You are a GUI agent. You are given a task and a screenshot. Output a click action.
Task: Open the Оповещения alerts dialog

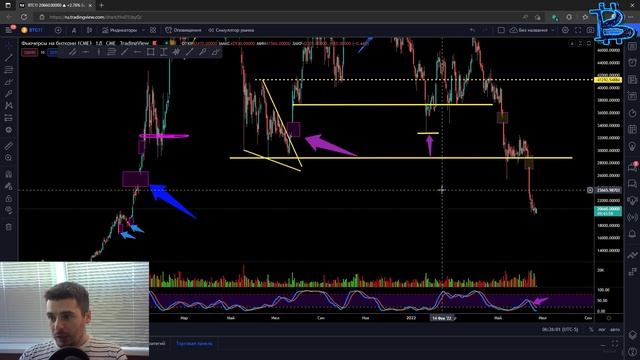point(183,30)
